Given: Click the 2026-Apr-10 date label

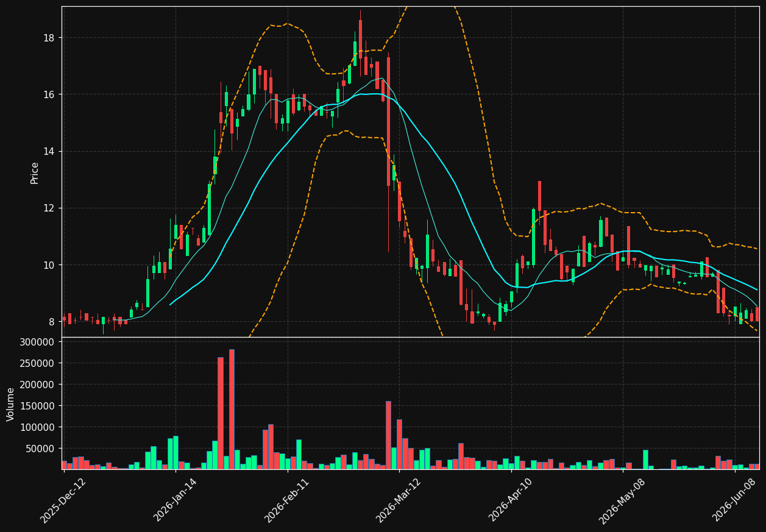Looking at the screenshot, I should tap(511, 500).
